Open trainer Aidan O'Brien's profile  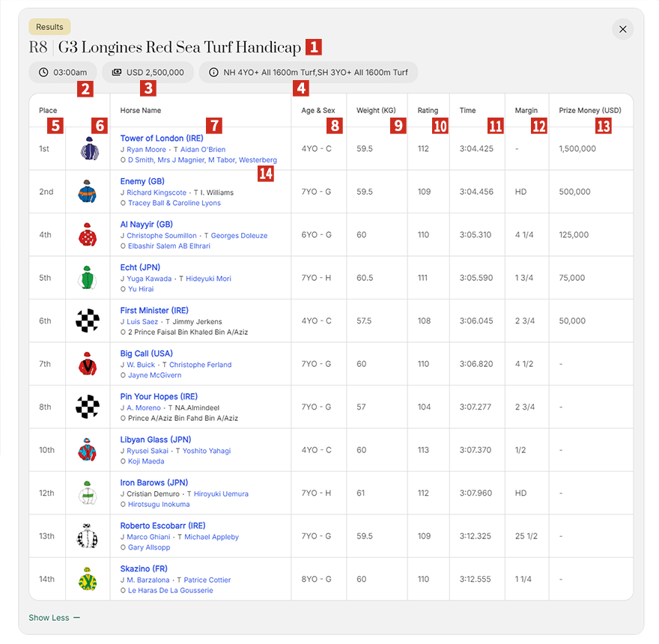pos(202,150)
